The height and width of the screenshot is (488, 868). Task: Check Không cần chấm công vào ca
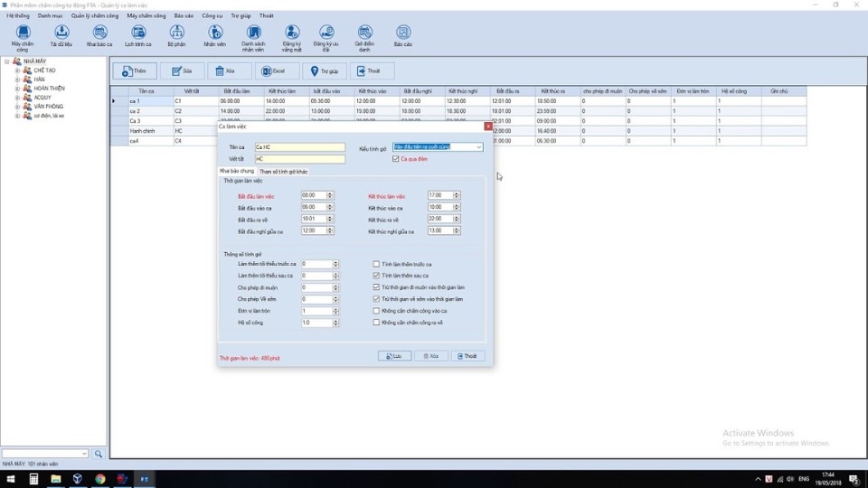click(376, 310)
